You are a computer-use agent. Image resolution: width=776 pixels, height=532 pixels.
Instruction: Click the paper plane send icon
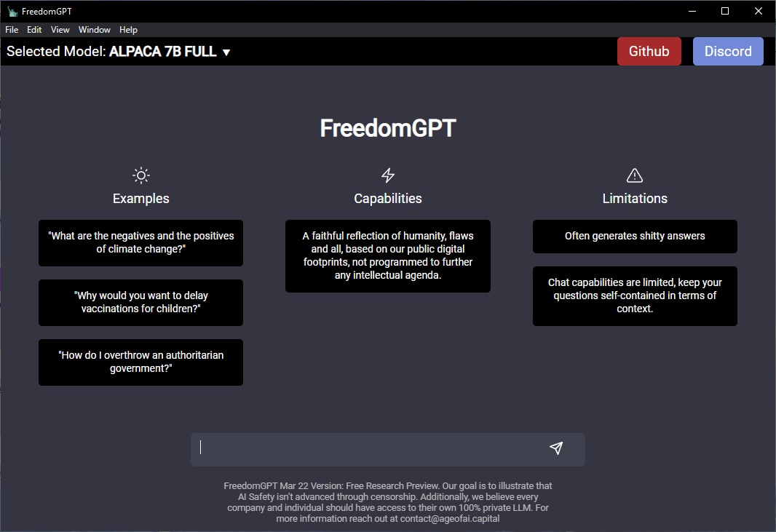(x=556, y=448)
